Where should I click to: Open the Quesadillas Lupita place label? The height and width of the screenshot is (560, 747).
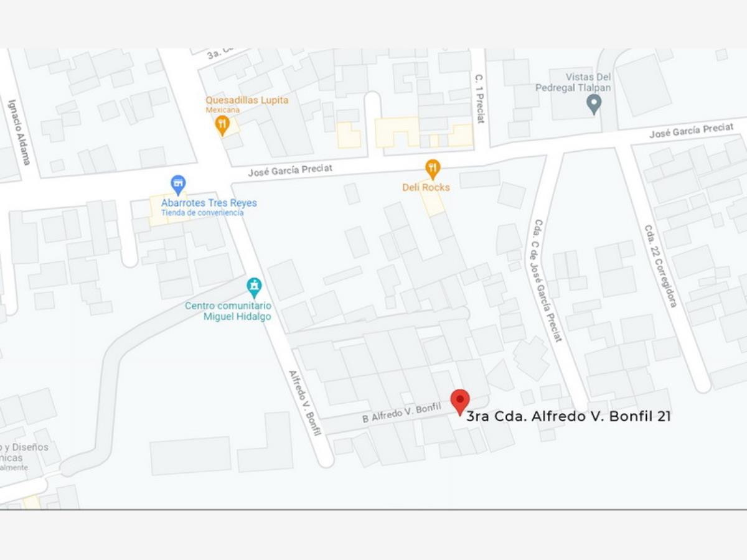(x=247, y=100)
